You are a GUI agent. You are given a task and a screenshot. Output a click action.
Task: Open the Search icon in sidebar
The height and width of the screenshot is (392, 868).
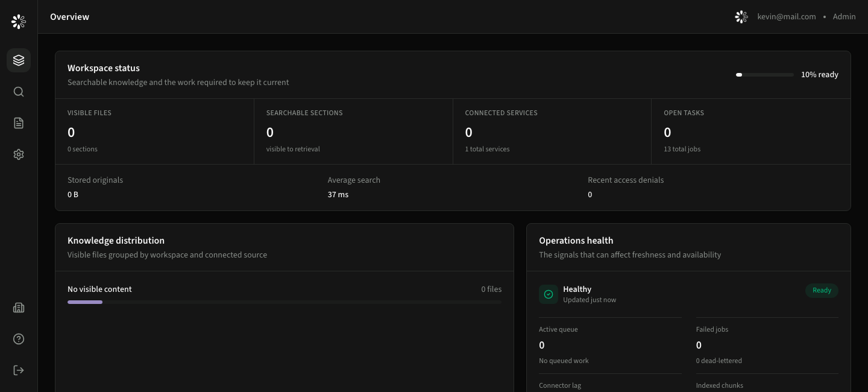[x=19, y=92]
